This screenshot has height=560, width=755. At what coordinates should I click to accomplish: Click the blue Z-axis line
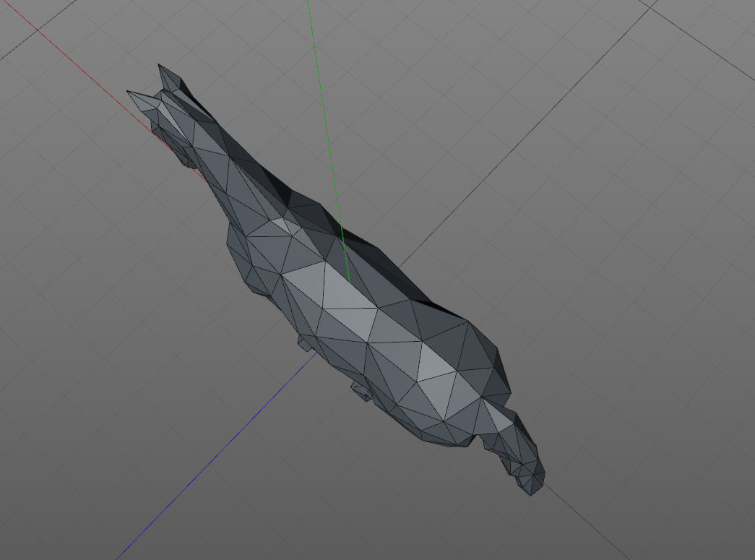(x=217, y=455)
